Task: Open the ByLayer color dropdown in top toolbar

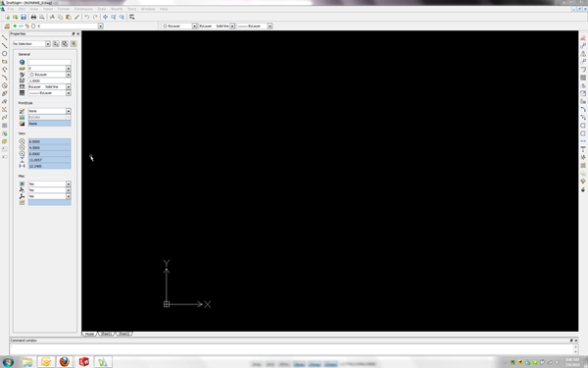Action: point(194,26)
